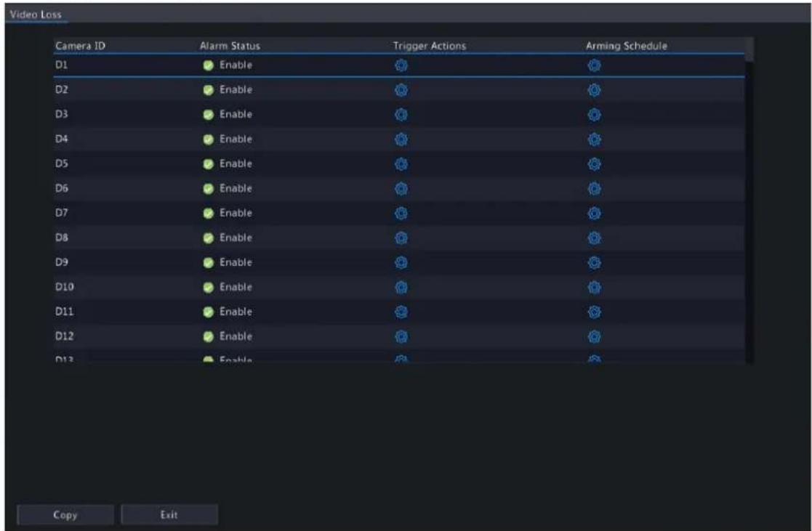Toggle the Enable alarm status for D3
The height and width of the screenshot is (531, 812).
(x=209, y=115)
